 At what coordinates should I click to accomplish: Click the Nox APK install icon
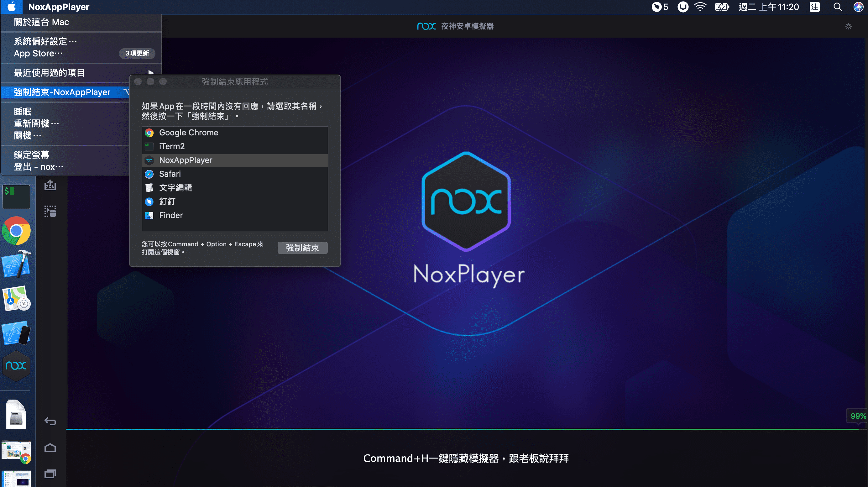[50, 185]
